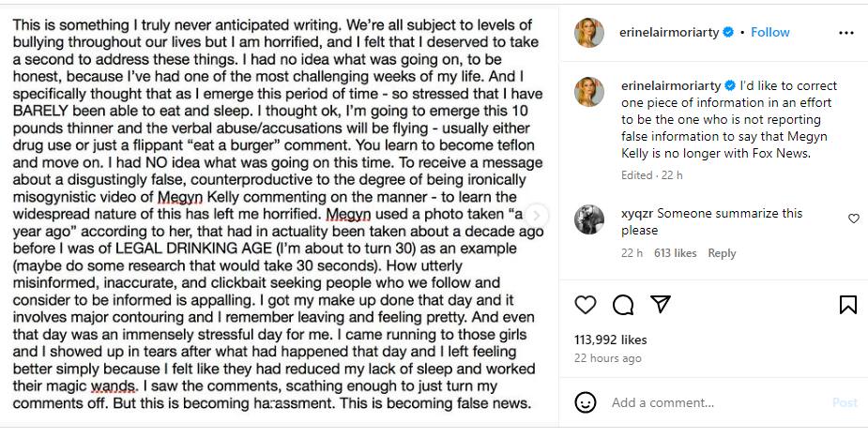Open the xyqzr username link
The height and width of the screenshot is (438, 868).
point(636,213)
